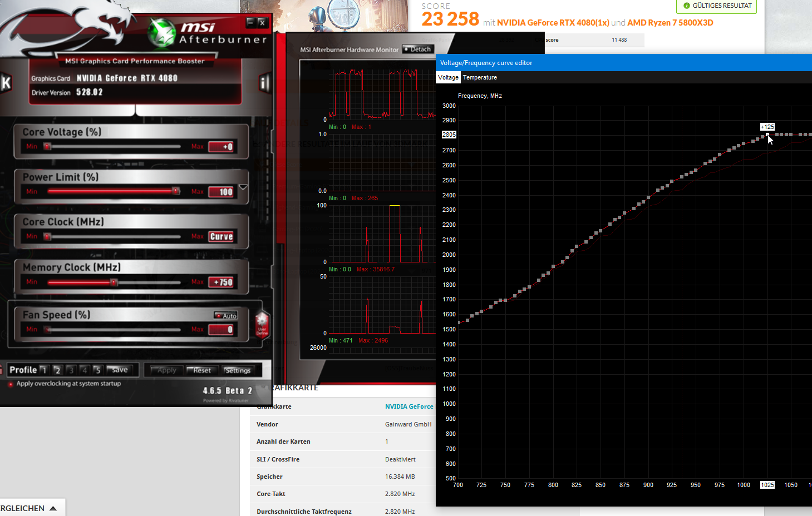Click the Speicher 16.384 MB value
Screen dimensions: 812x516
tap(400, 477)
